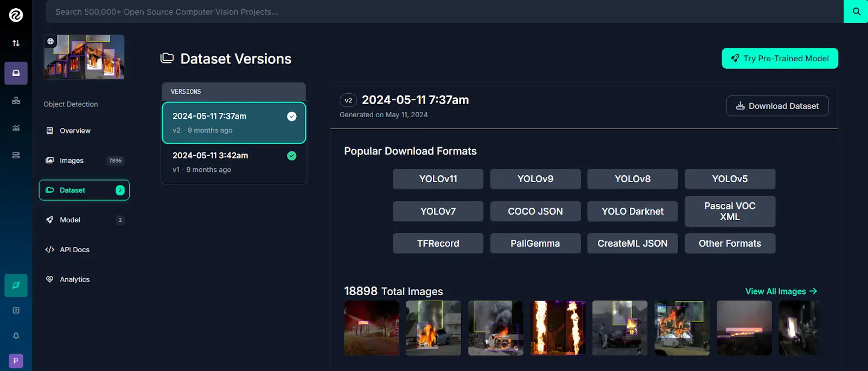Select version 2024-05-11 3:42am

[234, 162]
